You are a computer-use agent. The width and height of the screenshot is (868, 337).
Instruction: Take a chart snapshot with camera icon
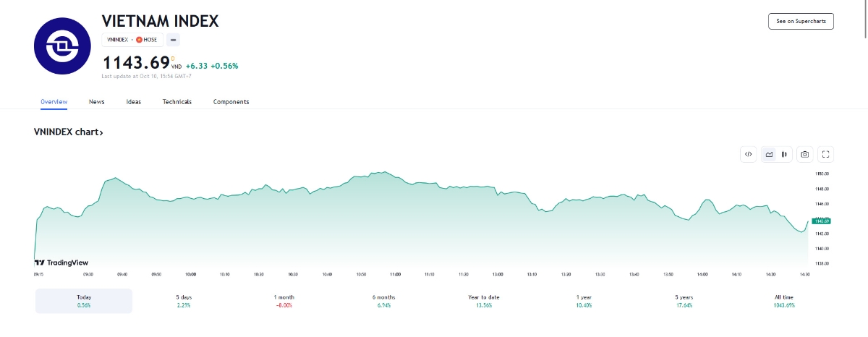804,154
